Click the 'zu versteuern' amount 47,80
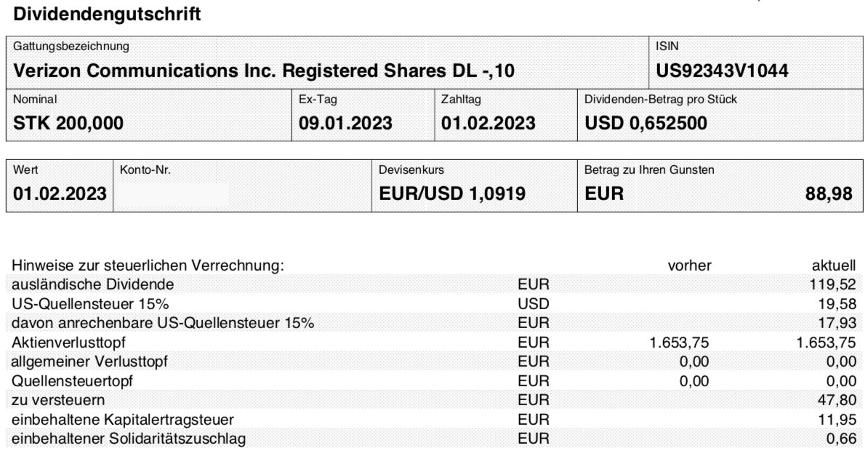Screen dimensions: 868x451 tap(837, 400)
